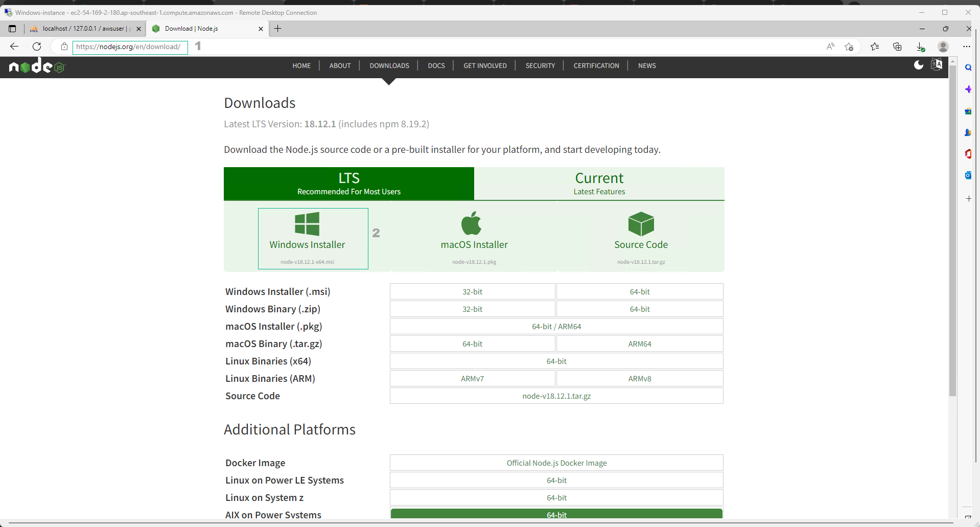The height and width of the screenshot is (527, 980).
Task: Open sidebar search icon
Action: tap(968, 67)
